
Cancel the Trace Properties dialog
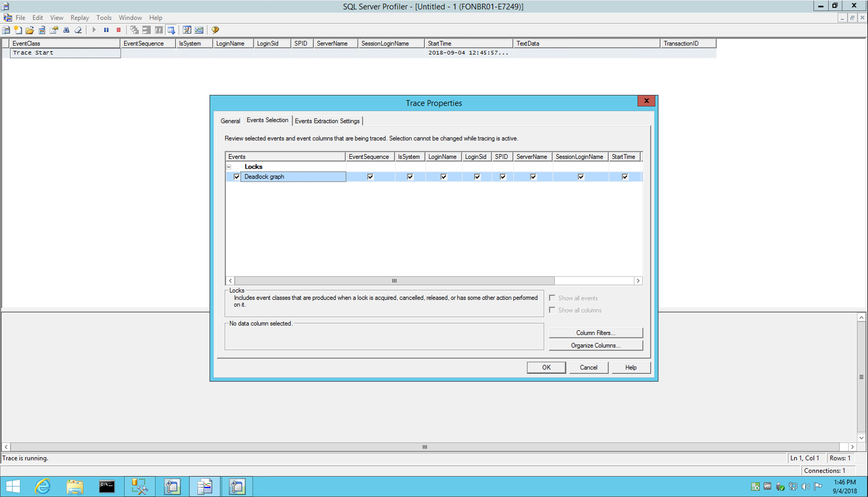tap(588, 368)
